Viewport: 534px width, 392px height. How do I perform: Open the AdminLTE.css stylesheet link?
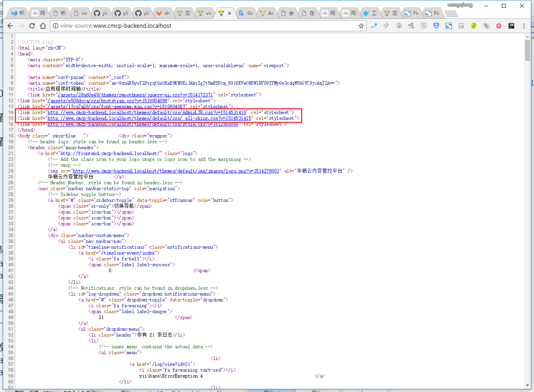click(147, 112)
